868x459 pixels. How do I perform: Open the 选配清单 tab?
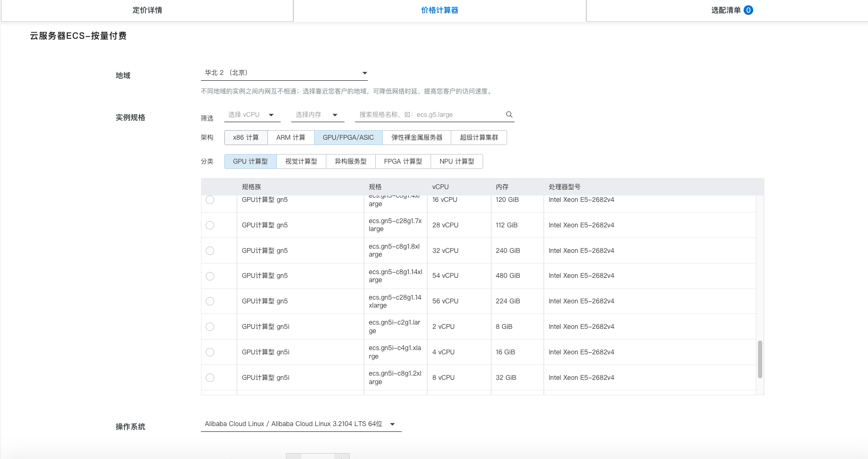(x=727, y=10)
